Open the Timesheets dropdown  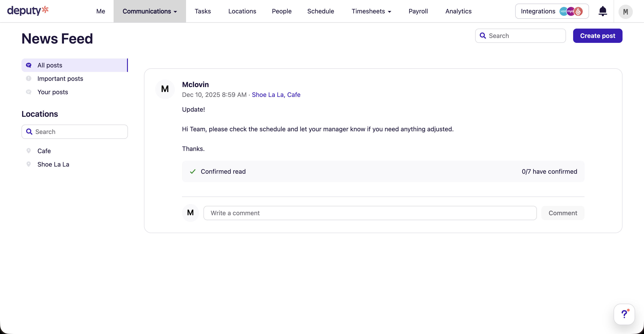371,11
